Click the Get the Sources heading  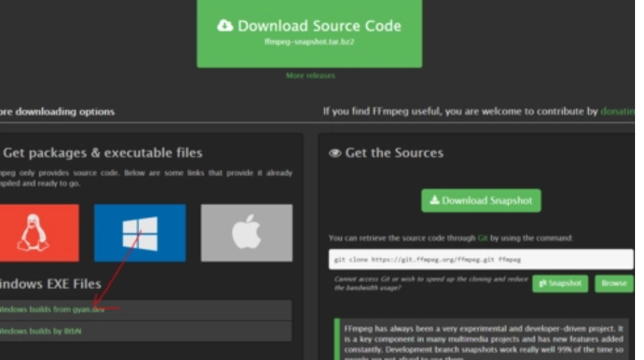coord(394,153)
